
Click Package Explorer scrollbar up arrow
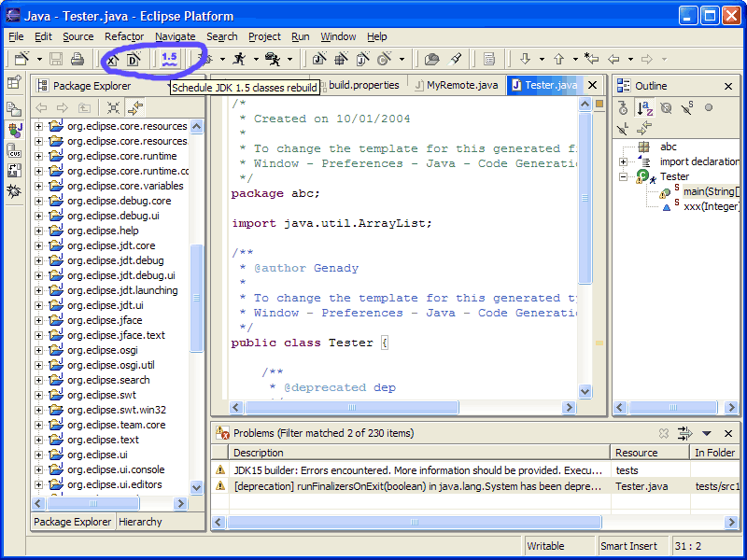point(196,126)
